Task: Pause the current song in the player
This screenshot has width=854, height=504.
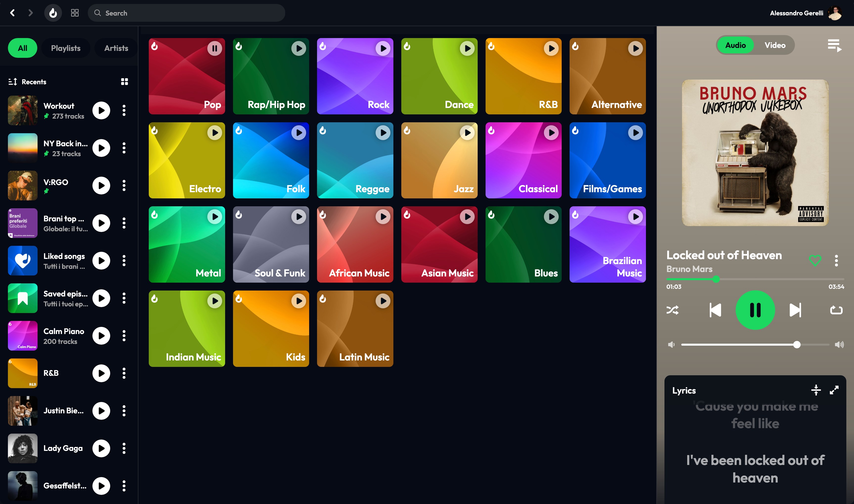Action: point(755,310)
